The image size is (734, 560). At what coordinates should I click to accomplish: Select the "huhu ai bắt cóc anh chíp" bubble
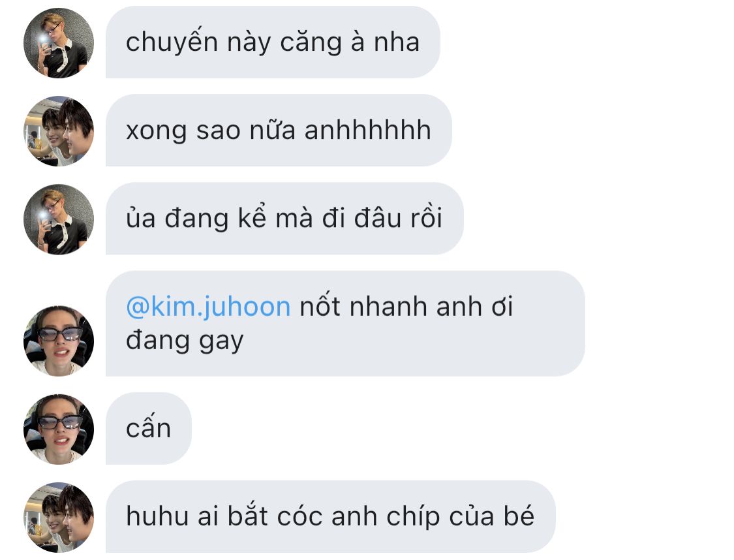pyautogui.click(x=331, y=517)
